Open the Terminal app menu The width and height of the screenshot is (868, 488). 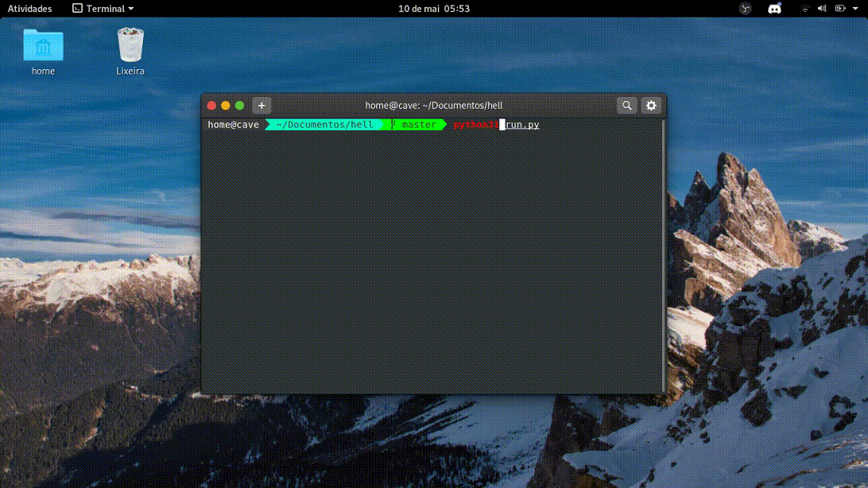pyautogui.click(x=103, y=8)
